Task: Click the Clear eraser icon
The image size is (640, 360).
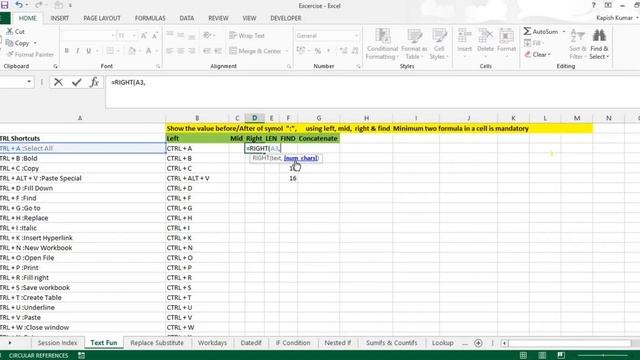Action: [x=528, y=54]
